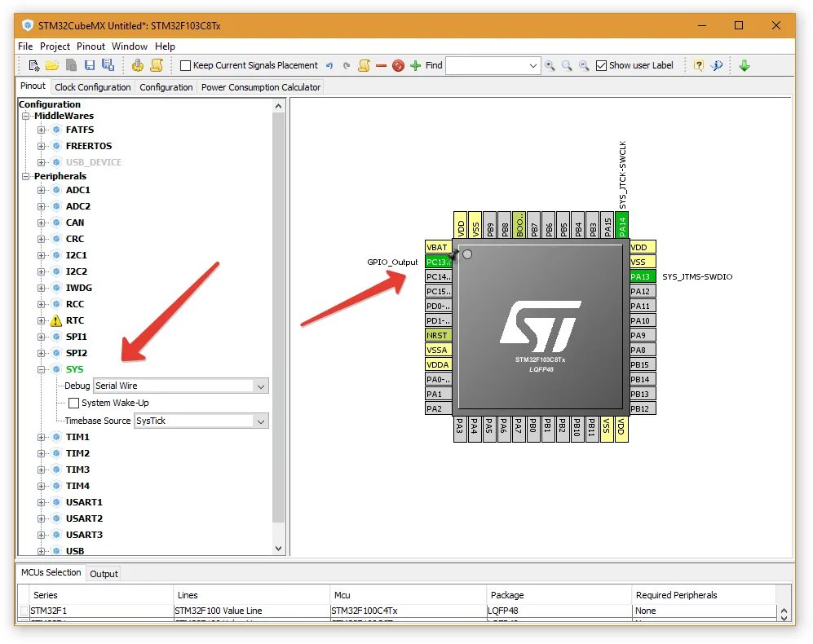Viewport: 813px width, 644px height.
Task: Click the Generate Report scroll icon
Action: point(157,65)
